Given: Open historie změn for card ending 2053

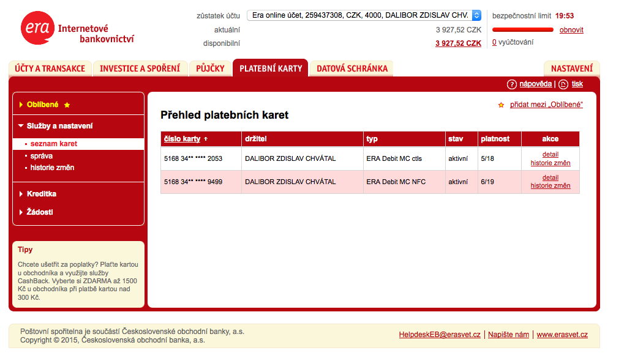Looking at the screenshot, I should 550,163.
